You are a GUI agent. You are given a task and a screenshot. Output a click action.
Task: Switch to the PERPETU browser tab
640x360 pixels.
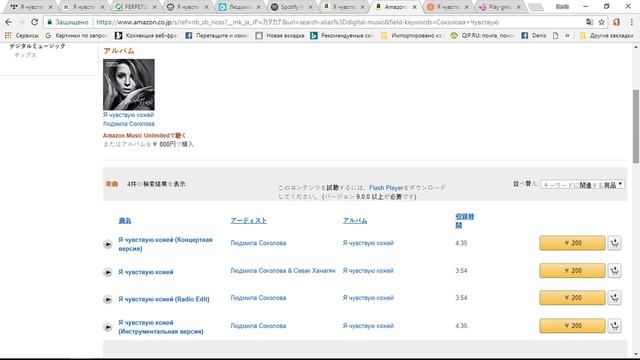point(136,7)
